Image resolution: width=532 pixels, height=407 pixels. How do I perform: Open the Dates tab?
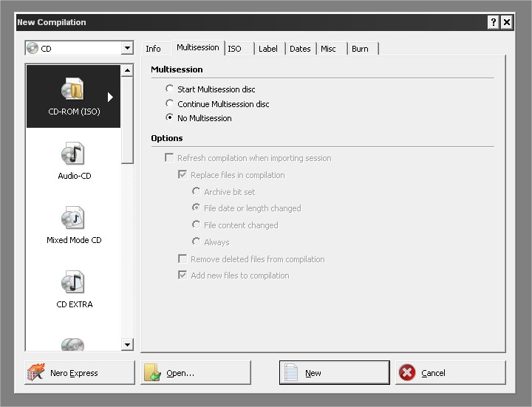click(300, 49)
